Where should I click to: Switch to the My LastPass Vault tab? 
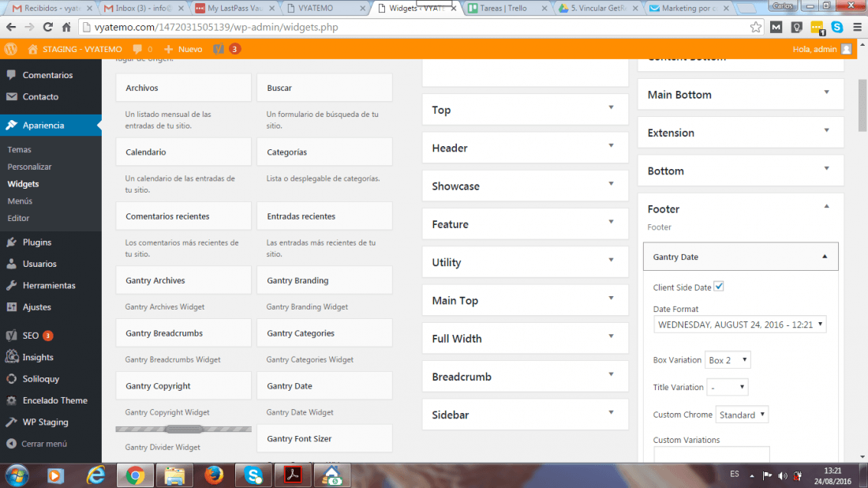235,9
